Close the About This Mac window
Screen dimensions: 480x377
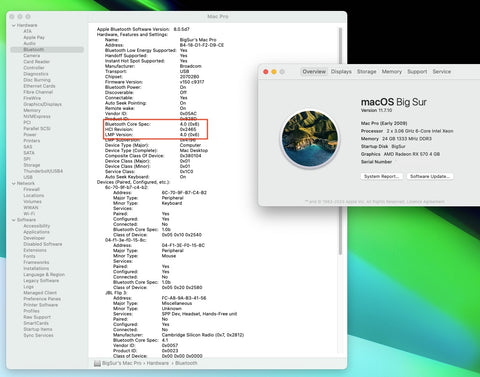point(266,72)
